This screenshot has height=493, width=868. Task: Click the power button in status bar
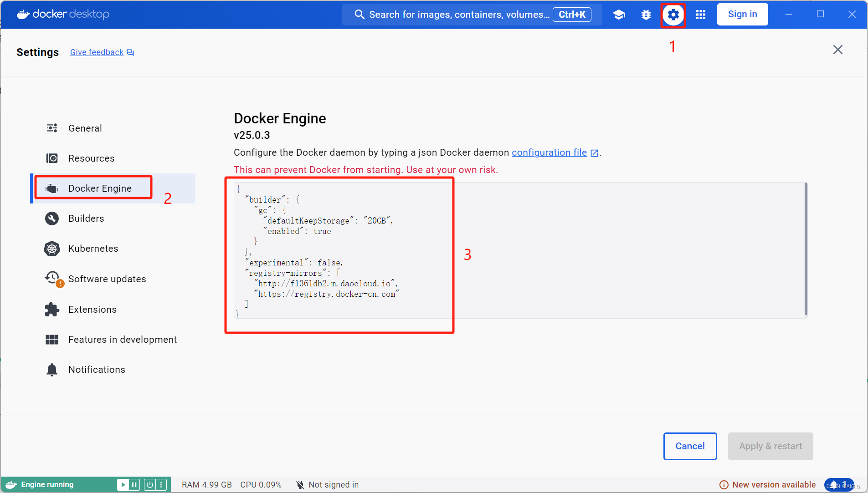coord(150,485)
